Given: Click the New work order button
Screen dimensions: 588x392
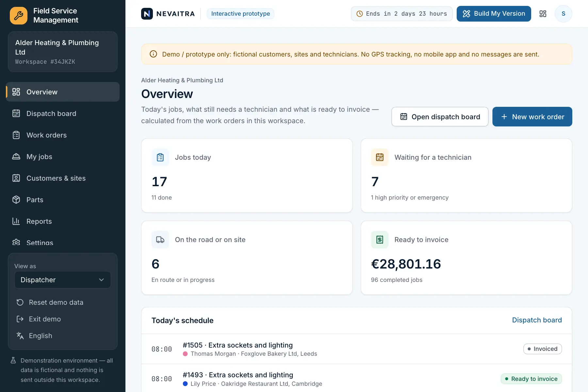Looking at the screenshot, I should 532,117.
